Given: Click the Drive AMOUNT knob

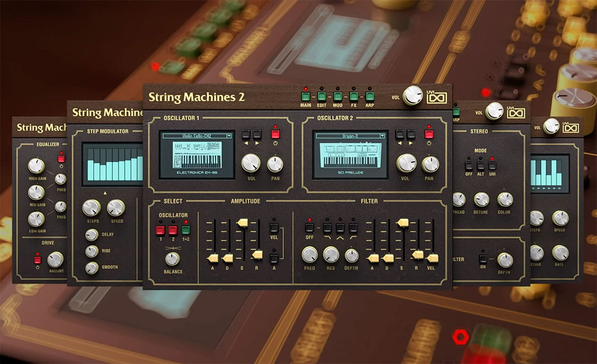Looking at the screenshot, I should (x=55, y=259).
